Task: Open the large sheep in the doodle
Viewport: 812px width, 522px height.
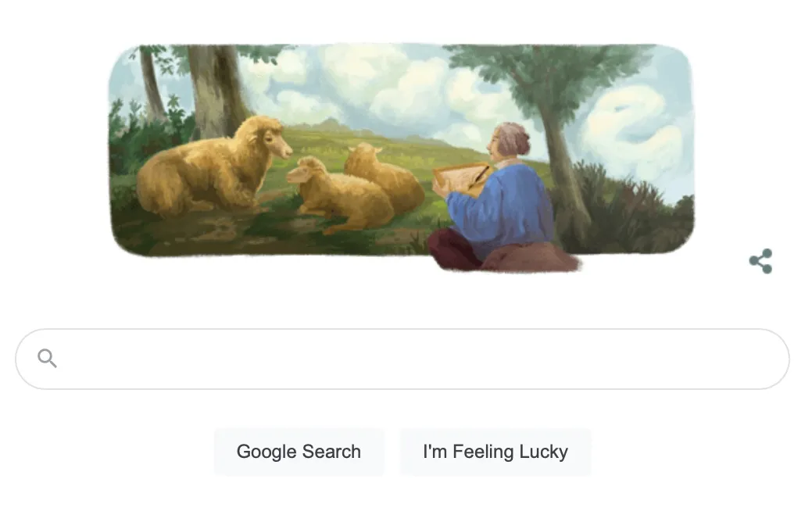Action: (213, 166)
